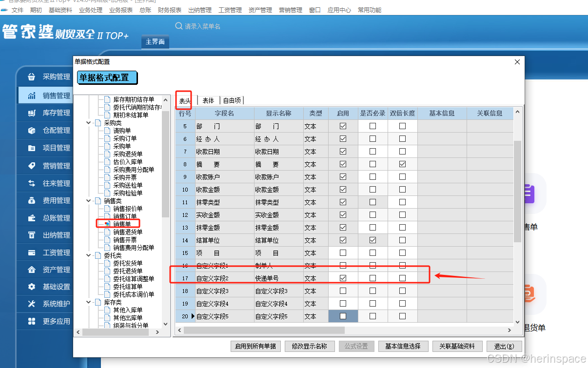The image size is (588, 368).
Task: Close the 单据格式配置 dialog
Action: pyautogui.click(x=517, y=62)
